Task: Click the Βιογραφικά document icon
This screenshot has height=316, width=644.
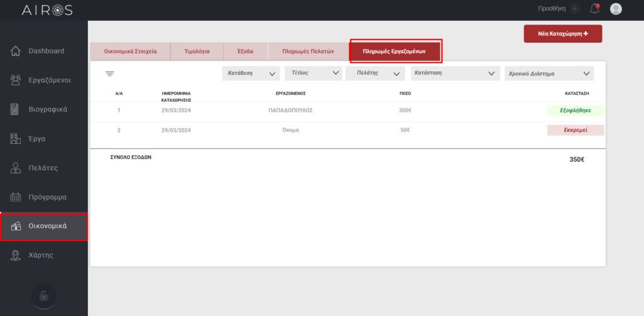Action: tap(16, 109)
